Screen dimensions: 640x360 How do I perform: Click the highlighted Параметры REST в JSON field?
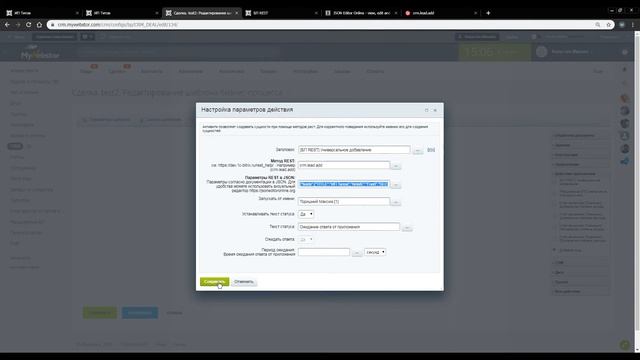344,184
